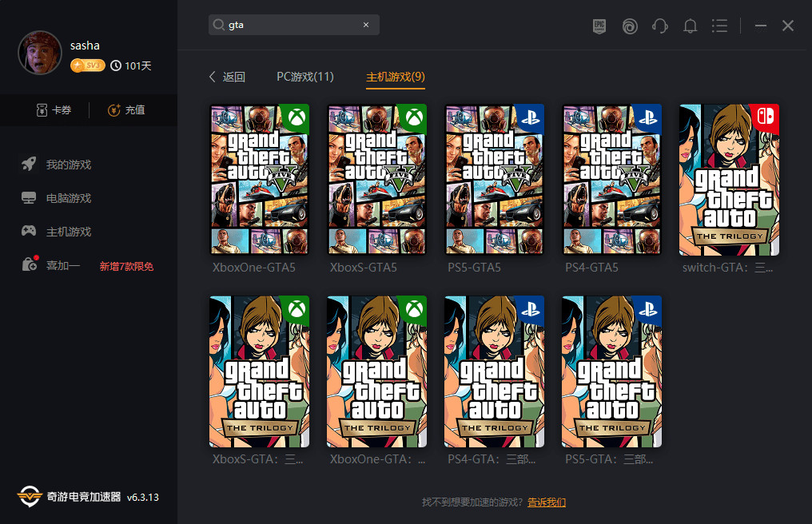
Task: Open 卡券 coupons
Action: (54, 109)
